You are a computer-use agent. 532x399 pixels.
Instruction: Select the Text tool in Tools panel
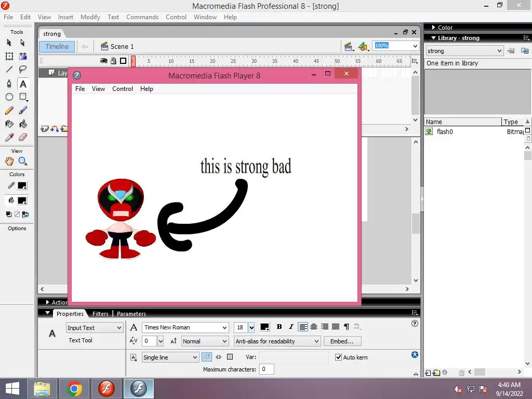pos(23,84)
